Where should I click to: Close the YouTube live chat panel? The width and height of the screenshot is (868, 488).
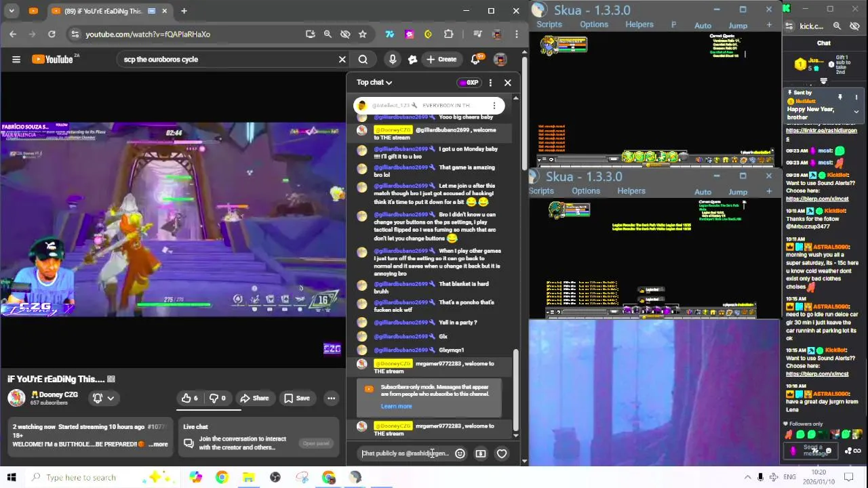(507, 83)
